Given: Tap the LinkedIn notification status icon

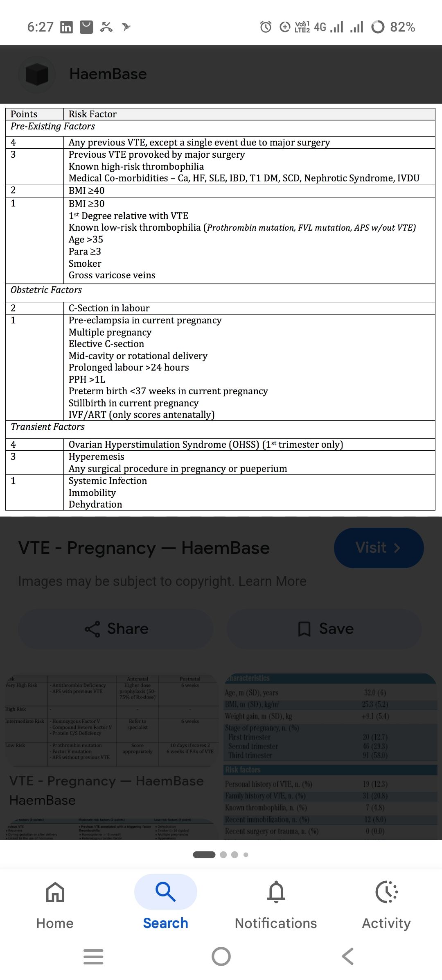Looking at the screenshot, I should [x=66, y=27].
